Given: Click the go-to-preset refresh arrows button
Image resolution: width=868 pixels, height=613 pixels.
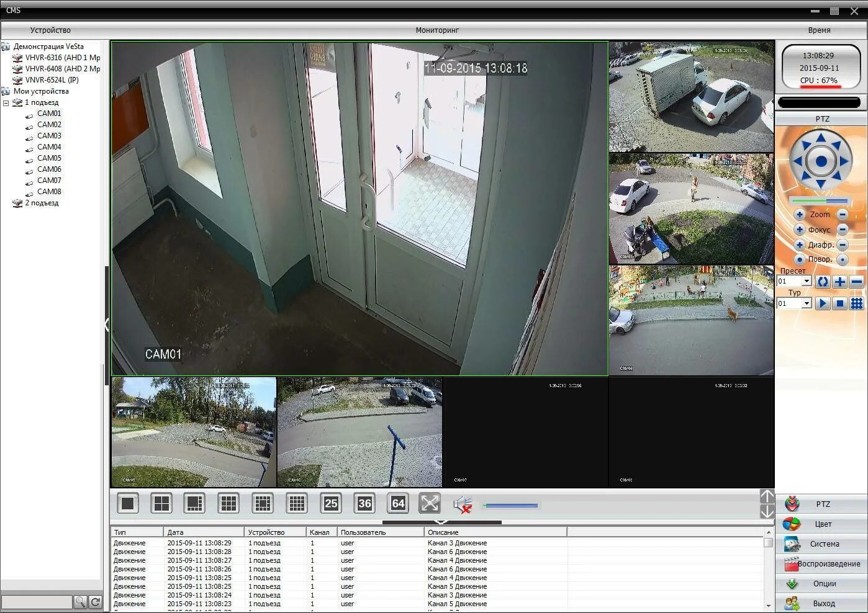Looking at the screenshot, I should click(x=823, y=281).
